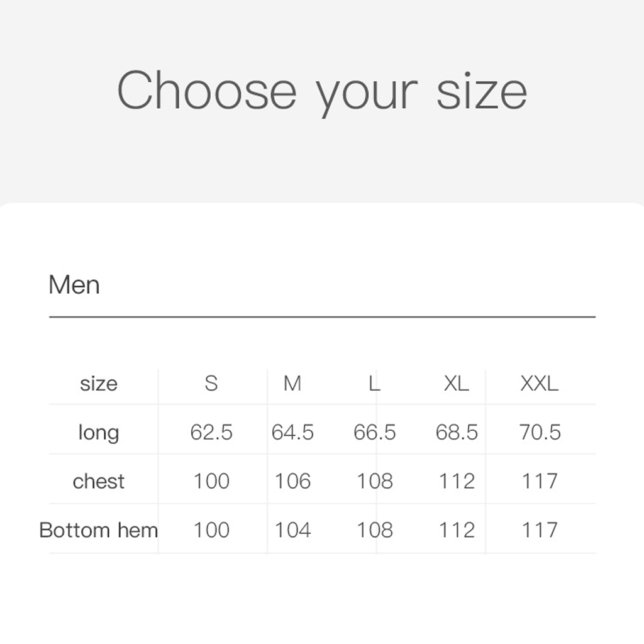Pick the L size header
Viewport: 644px width, 644px height.
click(x=374, y=383)
